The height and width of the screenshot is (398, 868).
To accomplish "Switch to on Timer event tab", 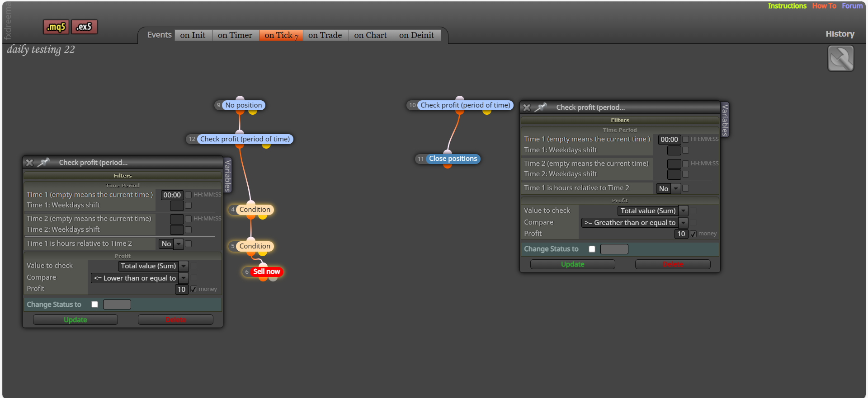I will point(235,35).
